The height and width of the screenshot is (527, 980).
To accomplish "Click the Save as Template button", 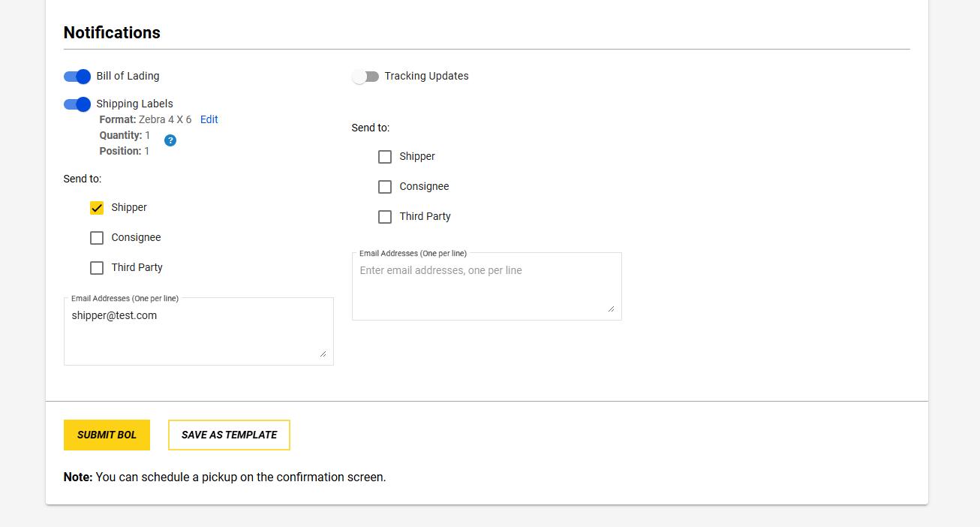I will [229, 435].
